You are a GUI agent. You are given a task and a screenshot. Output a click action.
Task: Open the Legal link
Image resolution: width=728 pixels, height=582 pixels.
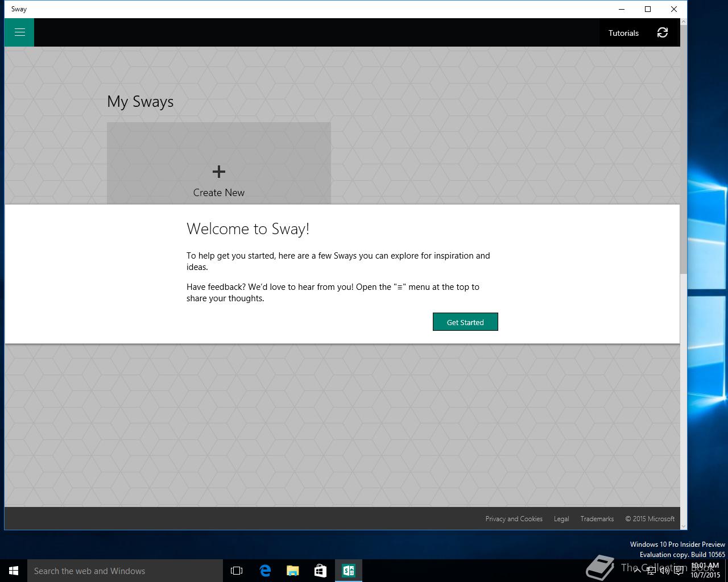tap(561, 519)
